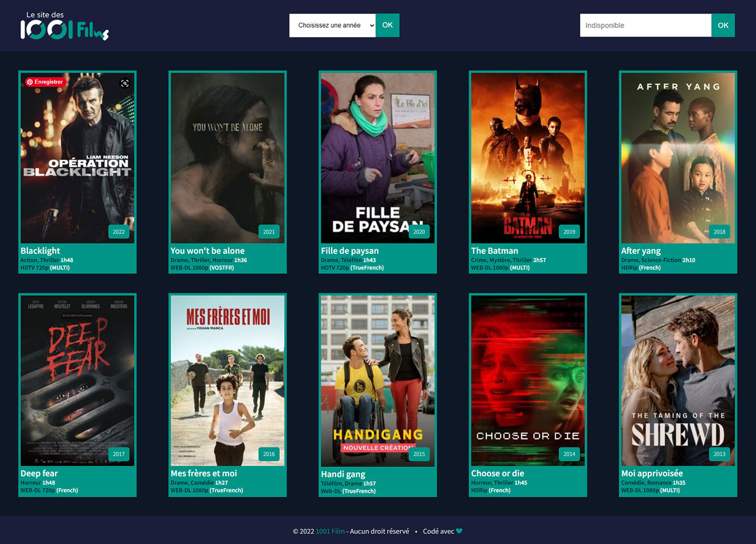Click the 2019 year badge on The Batman
This screenshot has width=756, height=544.
point(569,232)
